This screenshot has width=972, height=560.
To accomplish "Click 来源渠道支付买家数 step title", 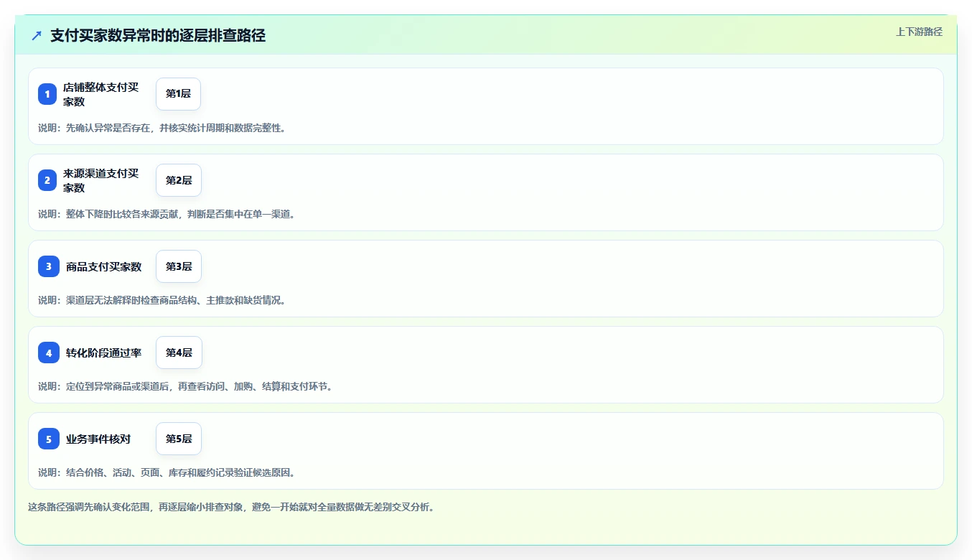I will tap(101, 180).
